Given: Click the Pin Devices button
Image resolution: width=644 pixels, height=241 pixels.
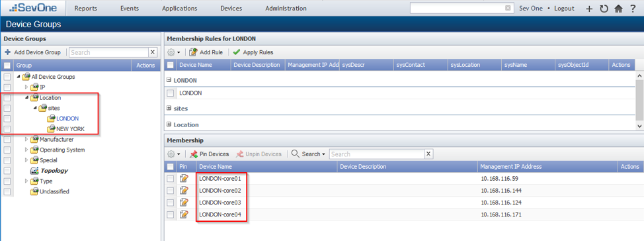Looking at the screenshot, I should (210, 154).
